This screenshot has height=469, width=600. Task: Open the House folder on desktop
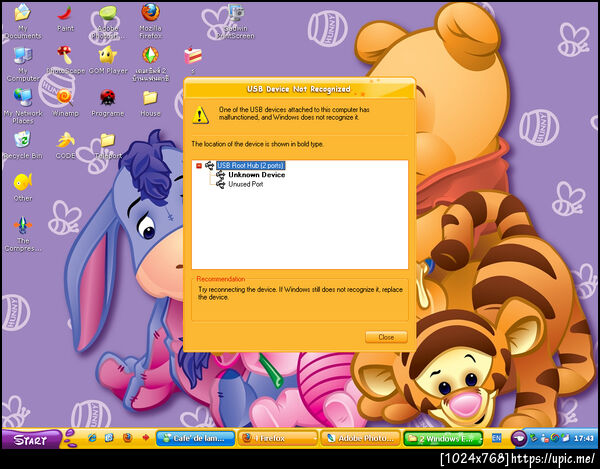coord(150,103)
